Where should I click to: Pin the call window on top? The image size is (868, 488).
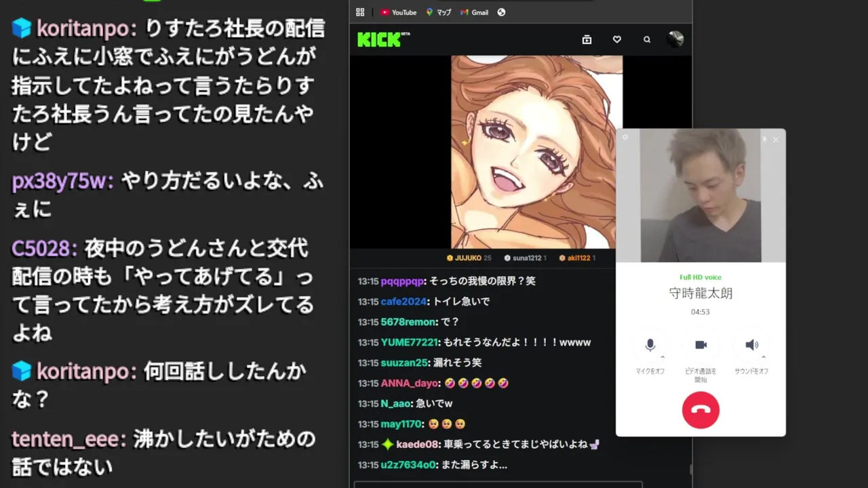coord(764,140)
